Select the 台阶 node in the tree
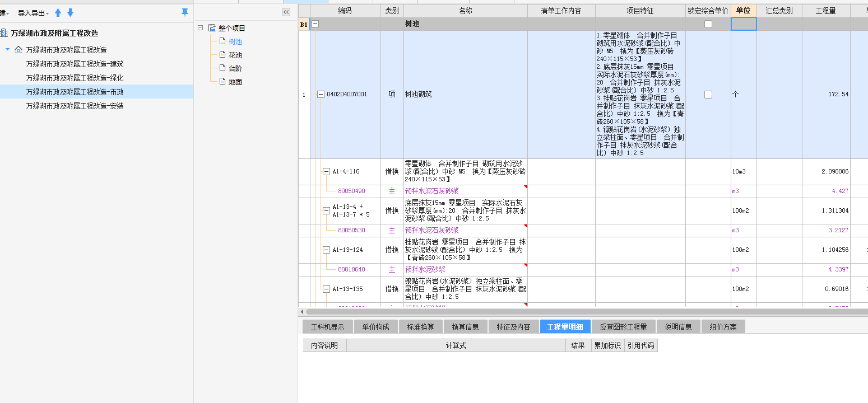 (x=235, y=68)
